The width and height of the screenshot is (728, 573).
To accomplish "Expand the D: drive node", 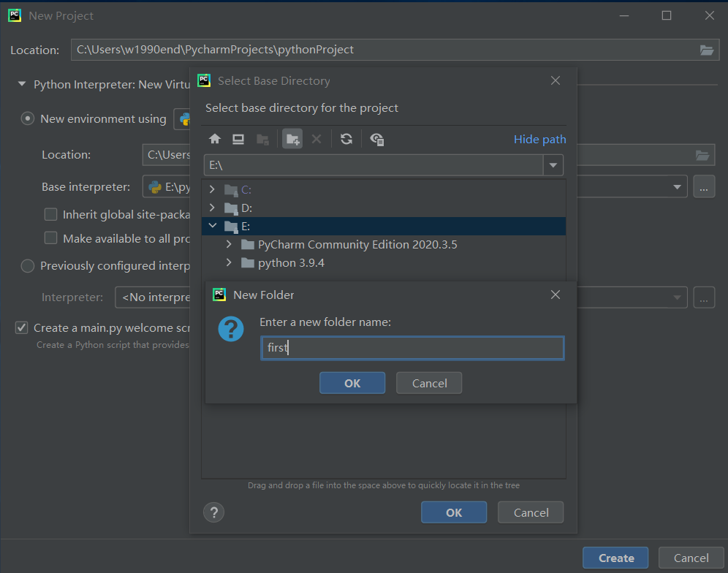I will tap(212, 208).
